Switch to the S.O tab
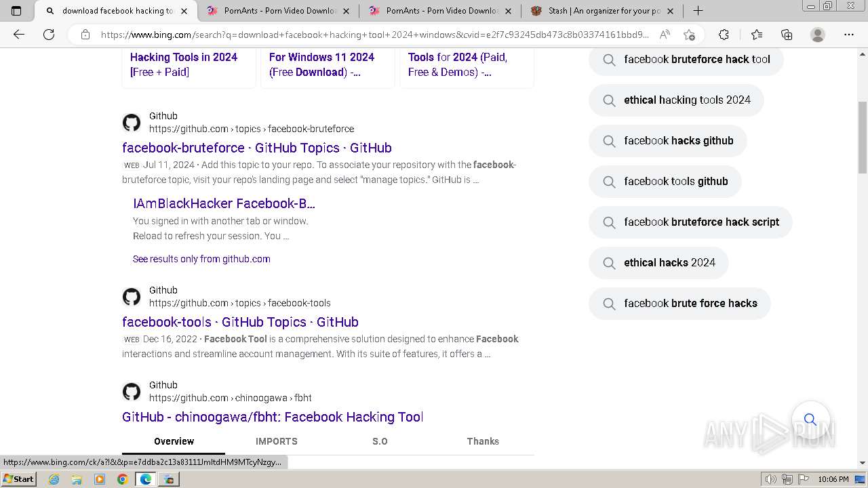The width and height of the screenshot is (868, 488). pyautogui.click(x=380, y=441)
